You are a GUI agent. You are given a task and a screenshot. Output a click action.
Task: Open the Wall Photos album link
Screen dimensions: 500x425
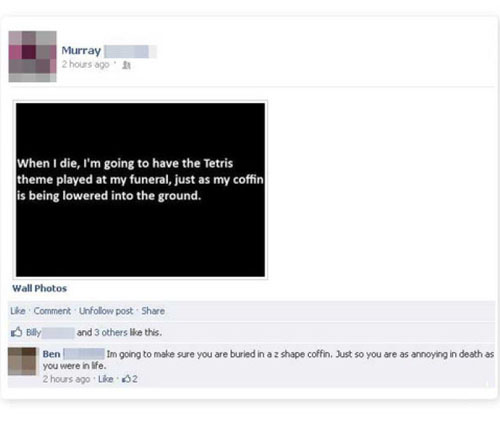point(39,288)
